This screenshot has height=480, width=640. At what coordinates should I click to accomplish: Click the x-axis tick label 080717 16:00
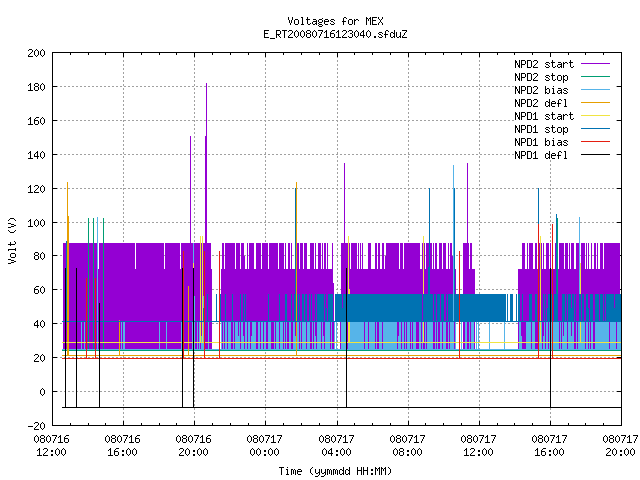[x=549, y=446]
